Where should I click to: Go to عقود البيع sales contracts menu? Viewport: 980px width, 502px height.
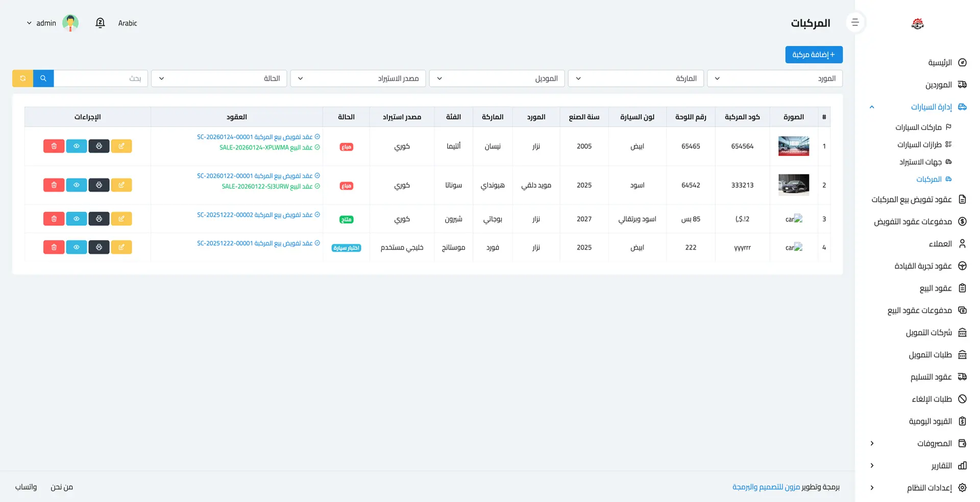[x=935, y=288]
